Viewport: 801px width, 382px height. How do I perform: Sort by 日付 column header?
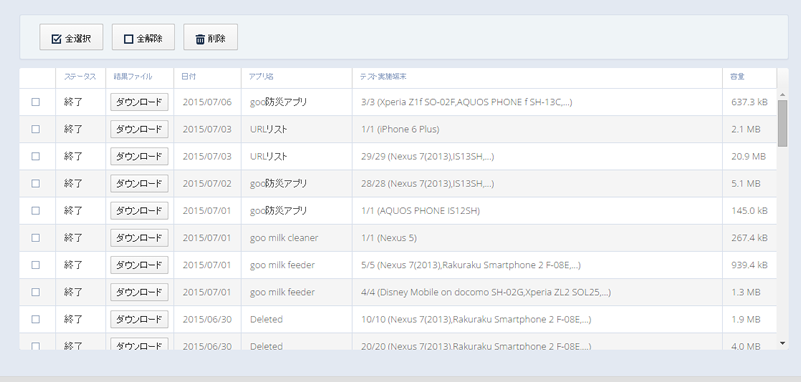tap(188, 77)
